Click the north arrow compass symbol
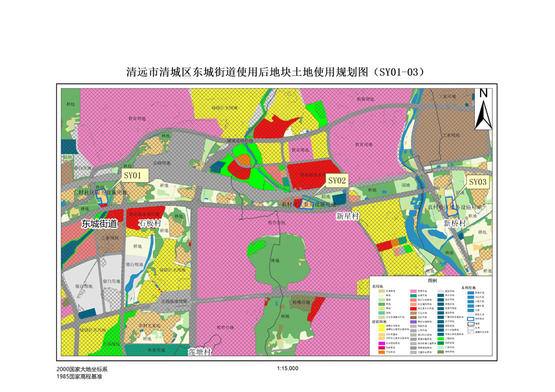Screen dimensions: 555x392 click(483, 109)
